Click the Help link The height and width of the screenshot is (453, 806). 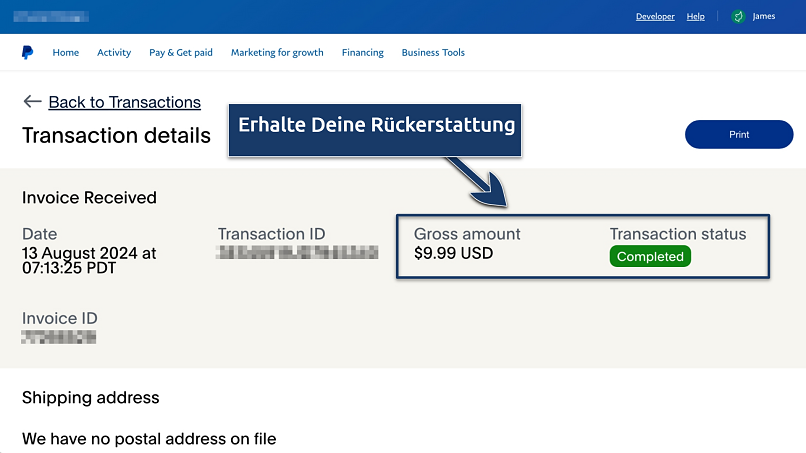pyautogui.click(x=696, y=17)
